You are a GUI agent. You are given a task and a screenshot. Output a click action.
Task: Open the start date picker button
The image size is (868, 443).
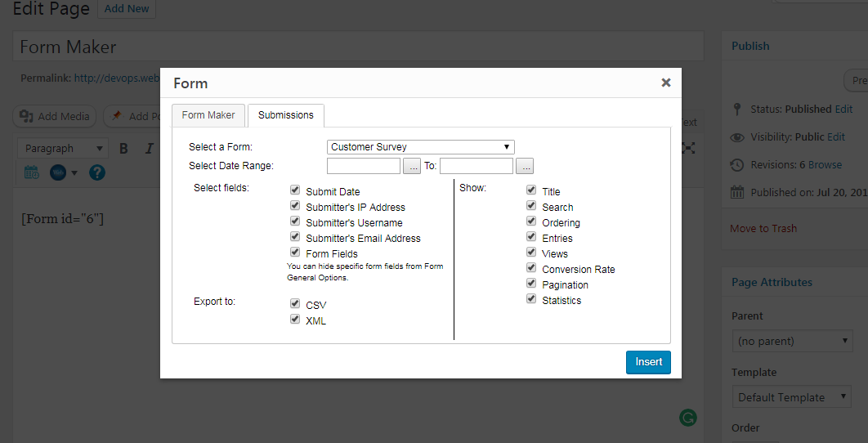point(411,166)
